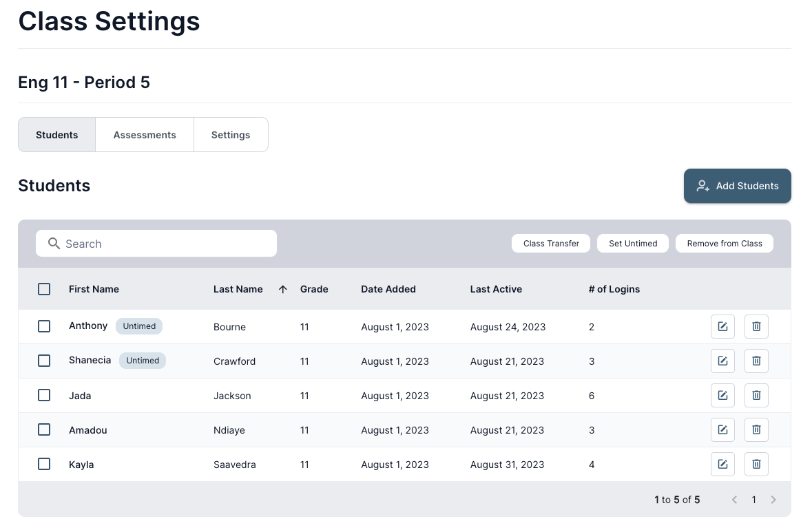
Task: Click the edit icon for Kayla Saavedra
Action: coord(722,465)
